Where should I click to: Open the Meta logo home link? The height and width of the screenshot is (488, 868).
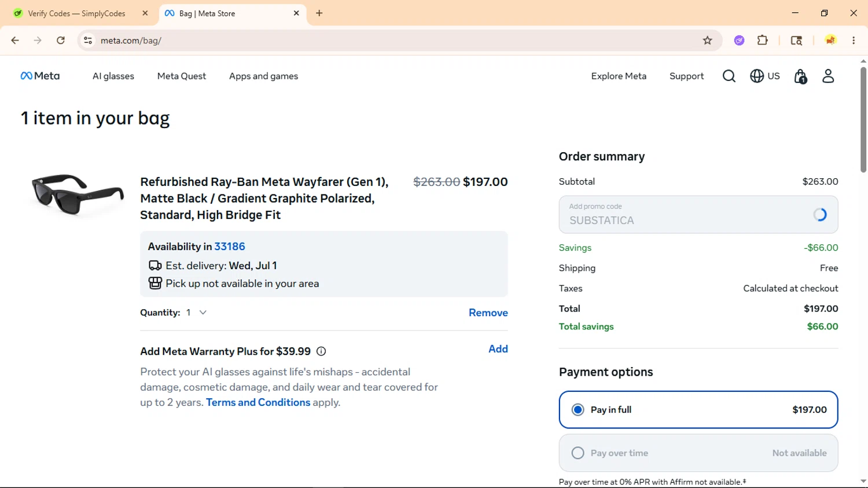[40, 76]
